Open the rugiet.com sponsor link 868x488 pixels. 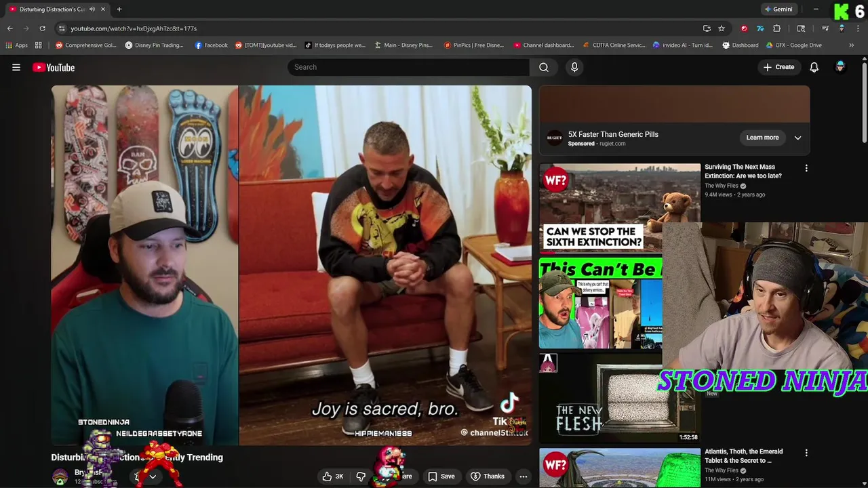(612, 144)
